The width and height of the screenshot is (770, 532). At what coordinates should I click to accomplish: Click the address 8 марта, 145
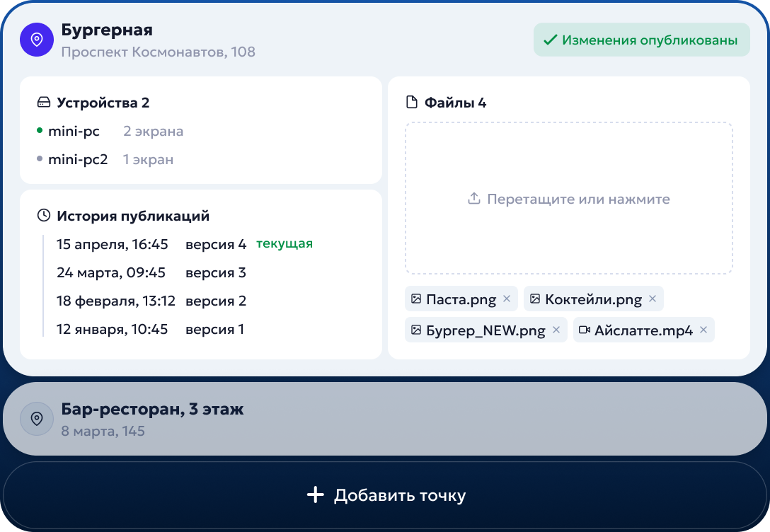pyautogui.click(x=103, y=431)
